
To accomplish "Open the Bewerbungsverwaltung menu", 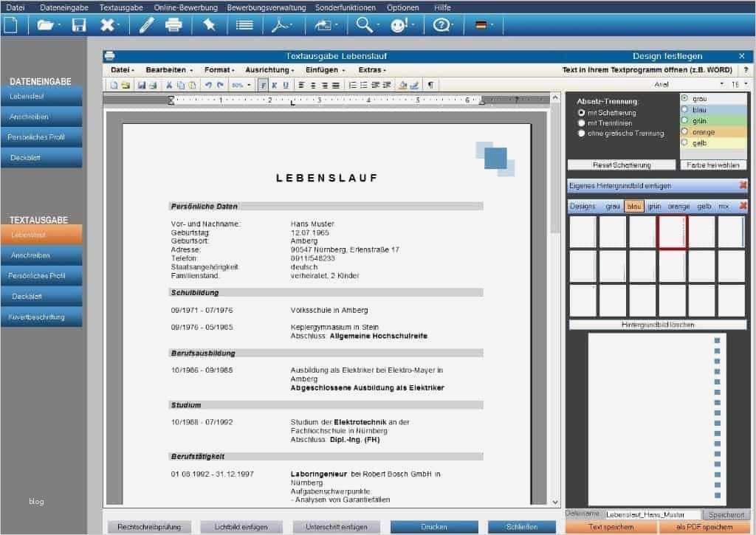I will coord(267,7).
